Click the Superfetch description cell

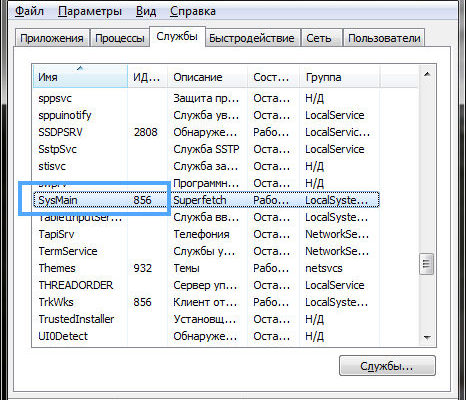200,200
